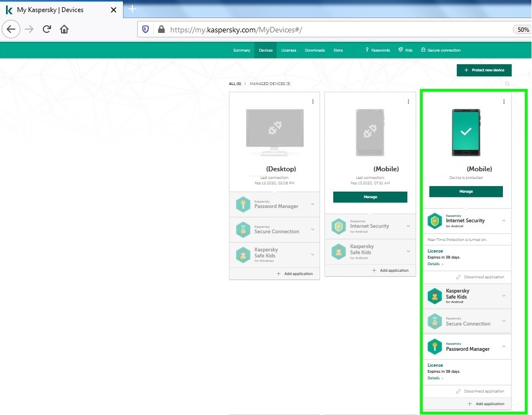Open the Store tab
Viewport: 532px width, 415px height.
pos(338,50)
